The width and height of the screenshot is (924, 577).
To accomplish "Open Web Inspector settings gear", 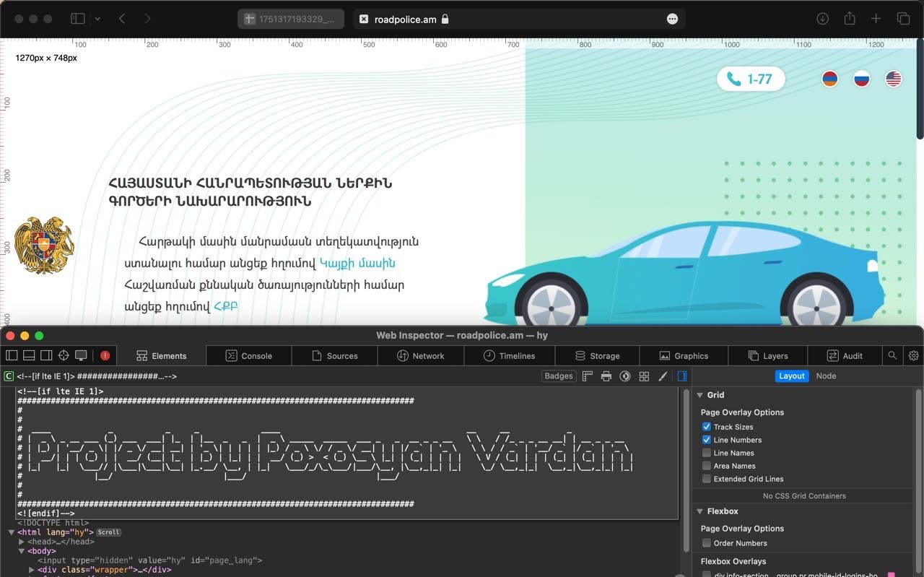I will [913, 355].
